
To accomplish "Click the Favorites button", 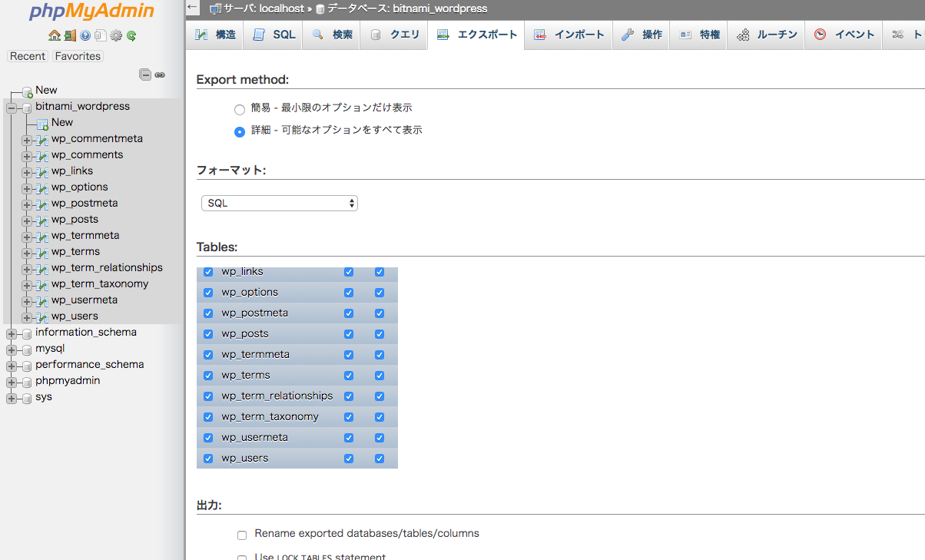I will 78,56.
